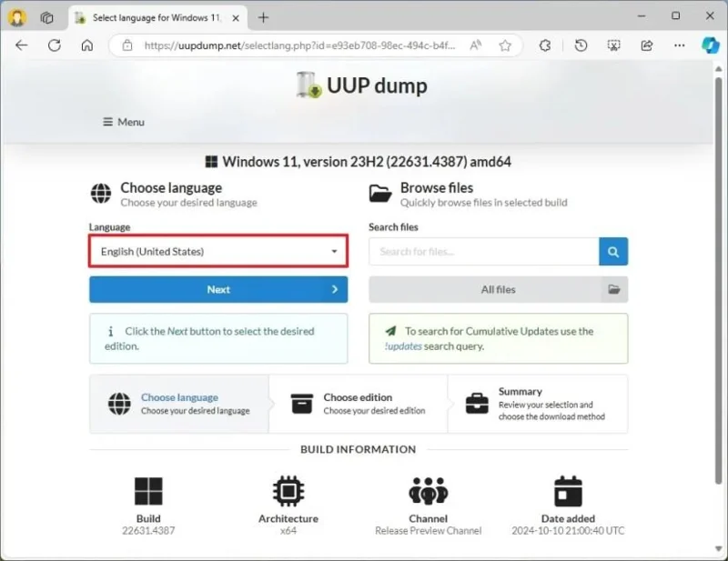Viewport: 728px width, 561px height.
Task: Click the UUP dump logo title
Action: coord(361,85)
